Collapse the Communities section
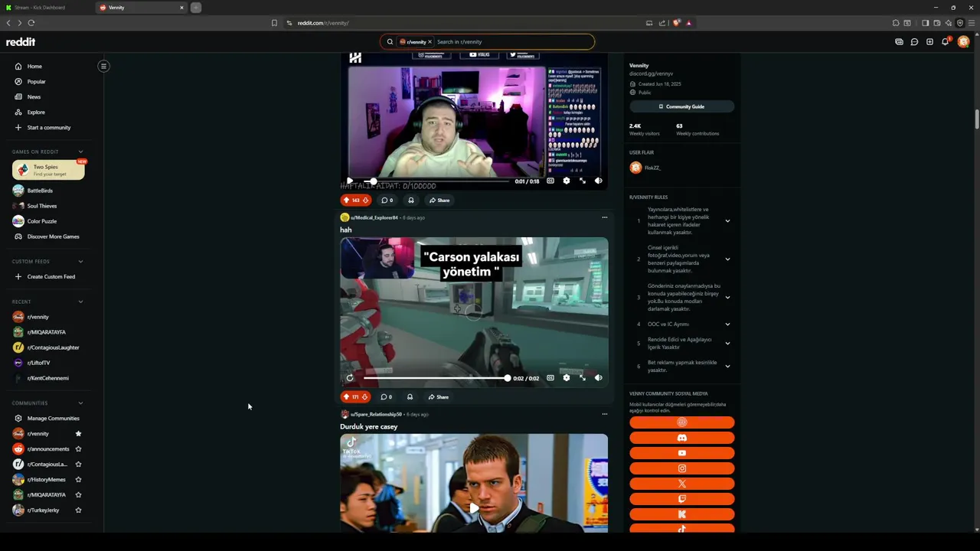Image resolution: width=980 pixels, height=551 pixels. (x=80, y=403)
